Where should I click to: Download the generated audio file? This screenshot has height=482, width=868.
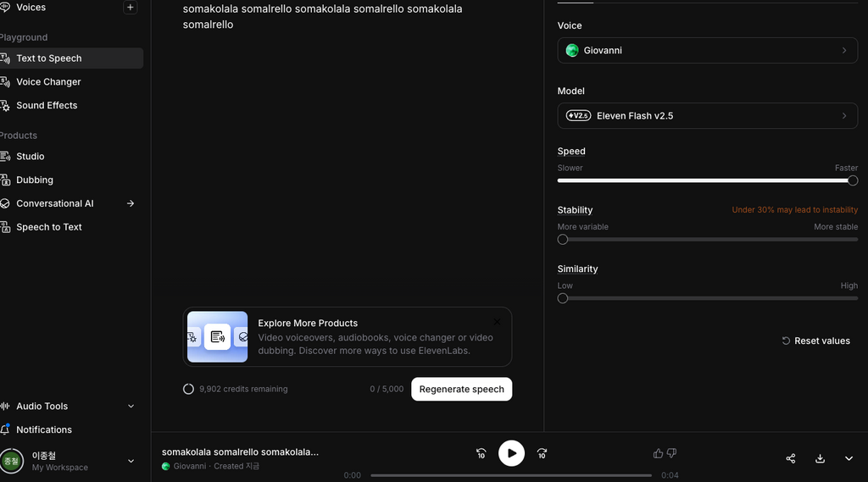click(820, 458)
